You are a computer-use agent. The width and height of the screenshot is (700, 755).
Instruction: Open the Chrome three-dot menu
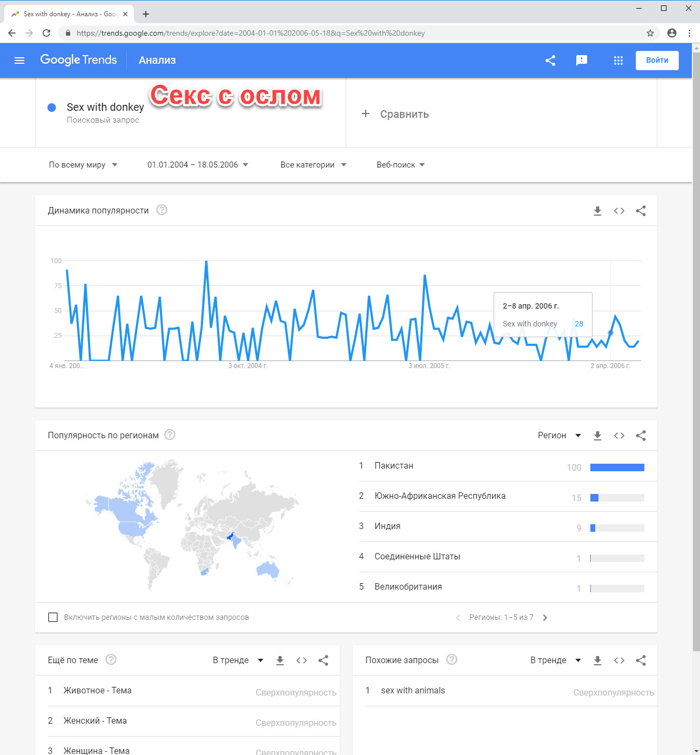coord(689,33)
